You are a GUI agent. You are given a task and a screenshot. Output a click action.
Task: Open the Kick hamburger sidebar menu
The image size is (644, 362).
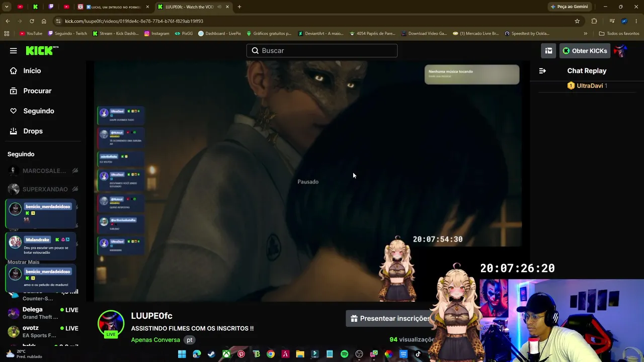coord(14,51)
